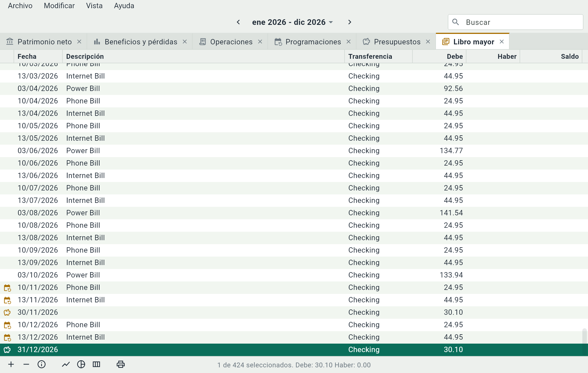Open transaction info via the circled-i icon
Screen dimensions: 588x373
tap(42, 365)
